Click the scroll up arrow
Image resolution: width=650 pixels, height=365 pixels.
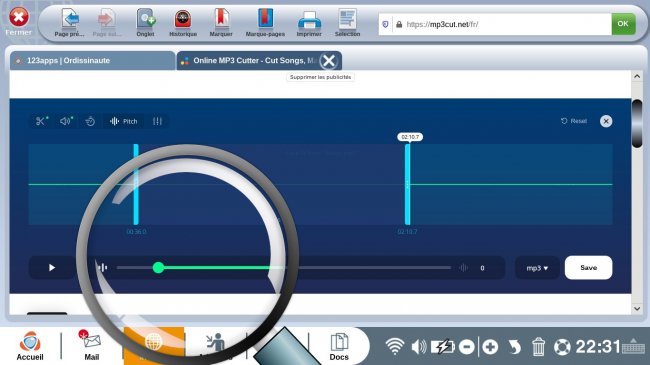[x=637, y=76]
